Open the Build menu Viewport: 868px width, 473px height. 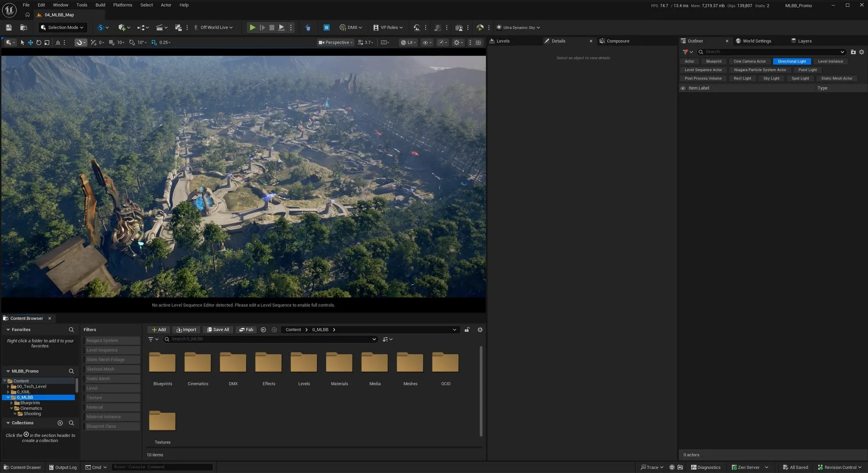[100, 5]
